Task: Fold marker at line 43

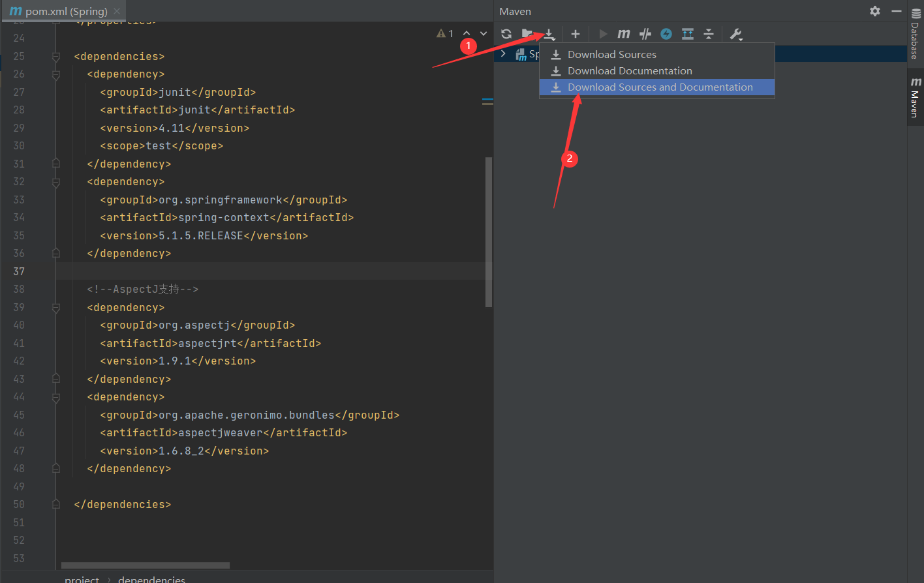Action: pos(56,379)
